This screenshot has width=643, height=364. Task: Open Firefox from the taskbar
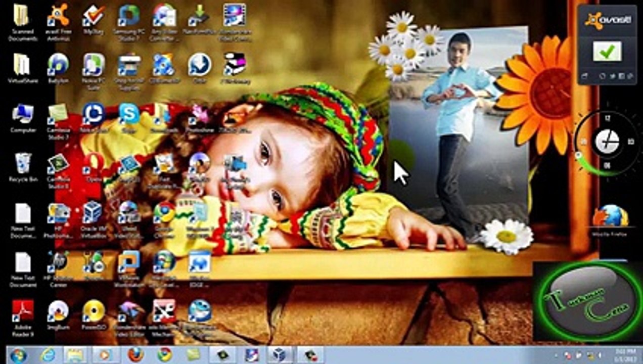(x=135, y=355)
